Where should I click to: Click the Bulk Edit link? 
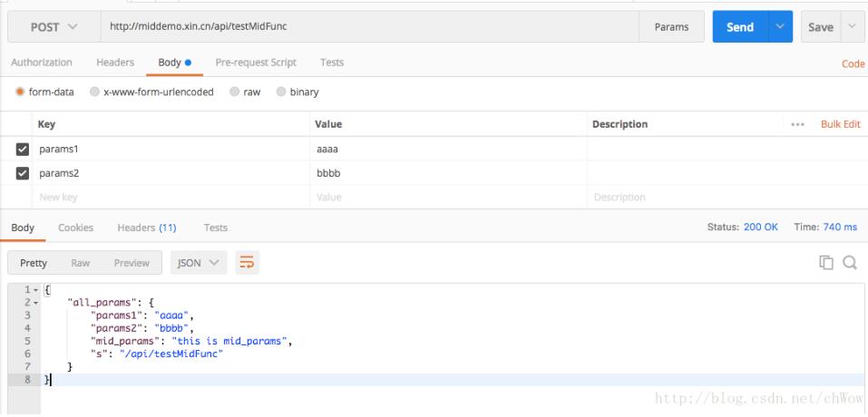(840, 123)
